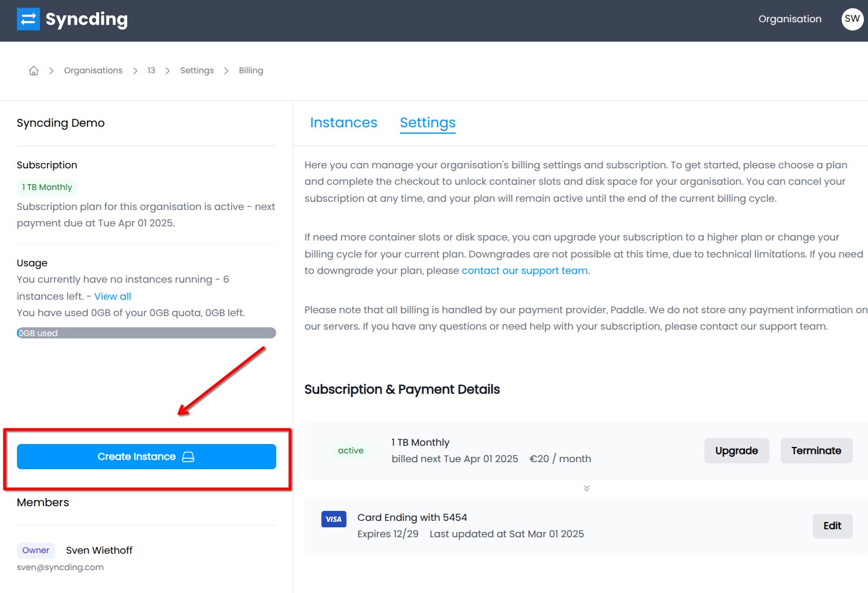Viewport: 868px width, 593px height.
Task: Expand subscription details with double chevron
Action: 586,488
